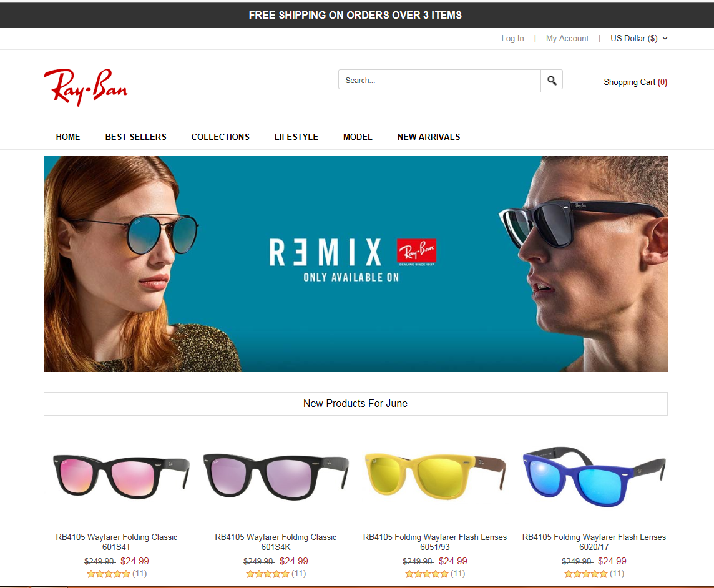Click the $249.90 crossed-out price of 601S4K
This screenshot has height=588, width=714.
point(258,561)
